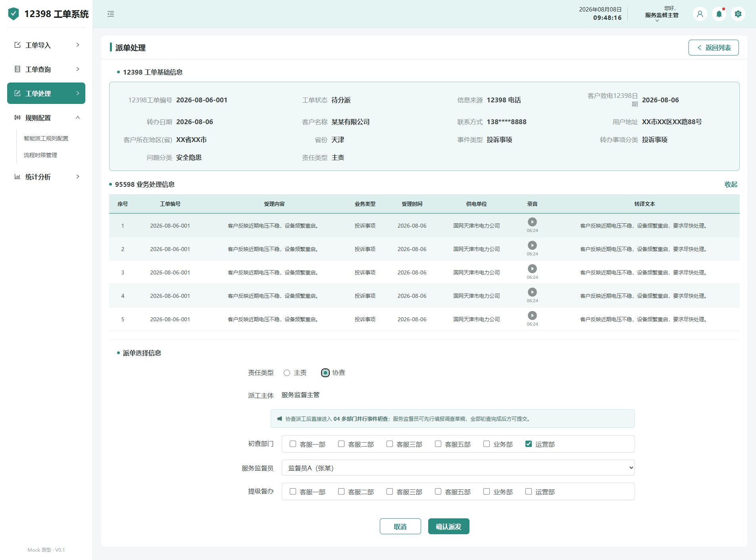This screenshot has height=560, width=756.
Task: Expand the 工单导入 submenu chevron
Action: click(78, 45)
